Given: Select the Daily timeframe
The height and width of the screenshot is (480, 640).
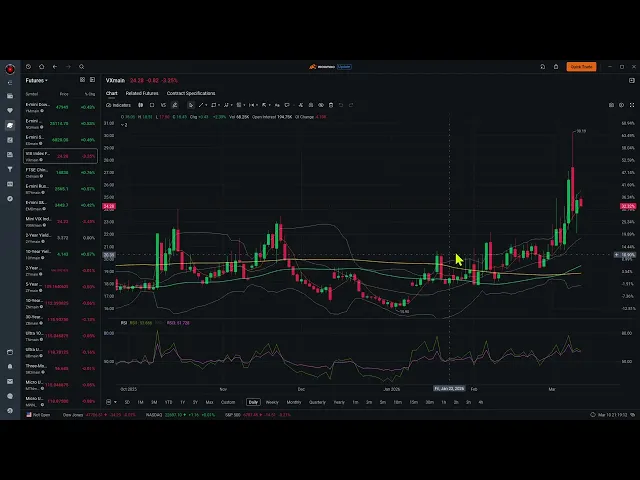Looking at the screenshot, I should tap(253, 402).
